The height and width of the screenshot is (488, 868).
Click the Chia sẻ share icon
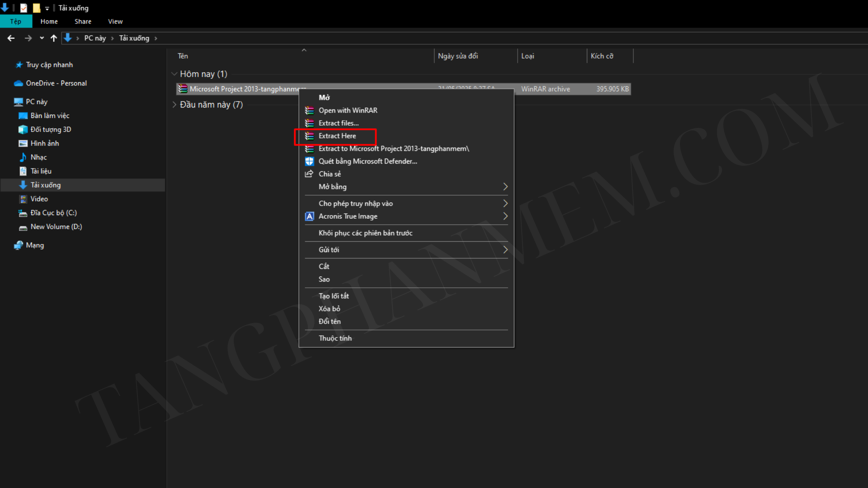[x=309, y=174]
